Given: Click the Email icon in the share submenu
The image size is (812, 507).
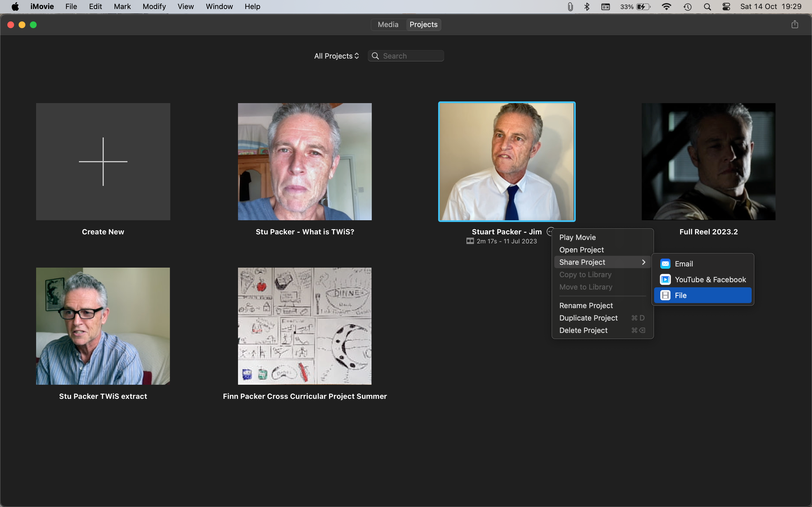Looking at the screenshot, I should coord(665,264).
